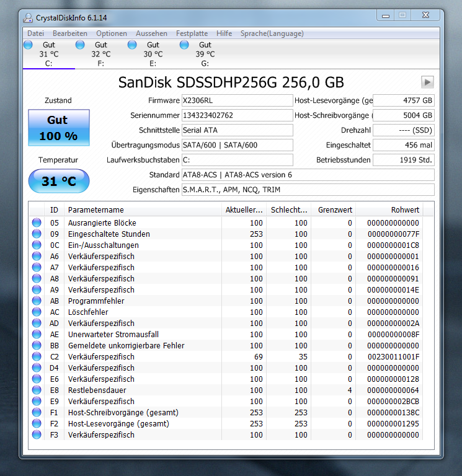Click status icon of Löschfehler row
The image size is (462, 476).
point(37,312)
